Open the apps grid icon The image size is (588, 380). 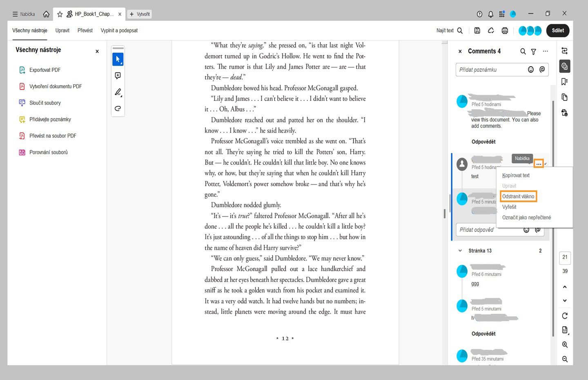[x=502, y=14]
